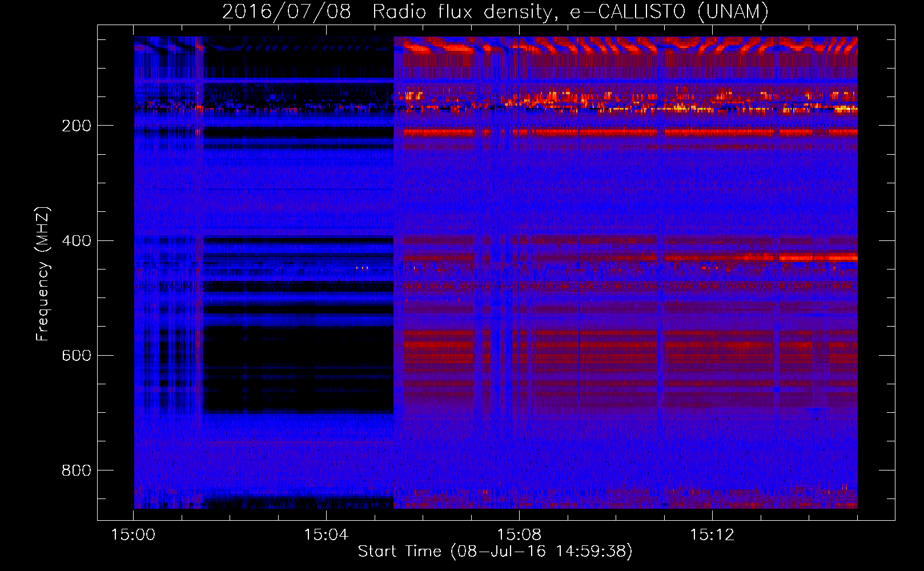Click the 15:08 time axis label
Image resolution: width=924 pixels, height=571 pixels.
coord(519,535)
